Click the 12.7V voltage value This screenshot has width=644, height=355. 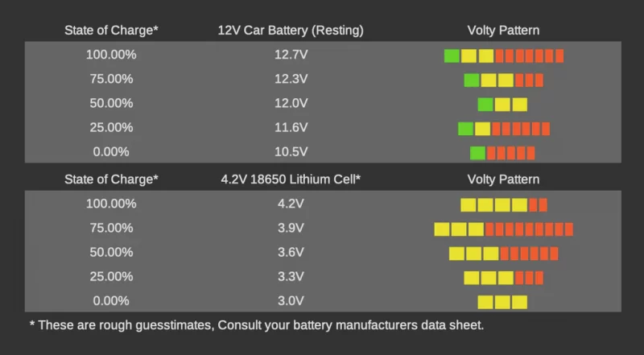point(291,55)
